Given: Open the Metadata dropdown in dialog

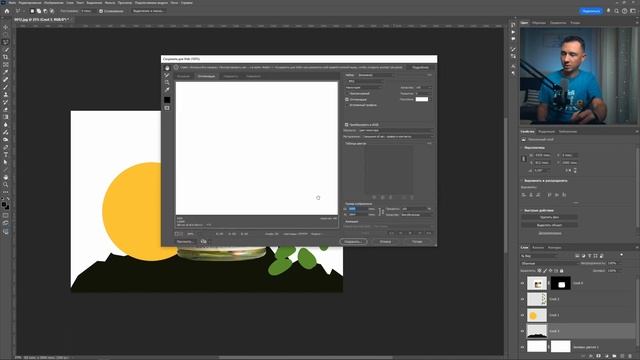Looking at the screenshot, I should point(397,136).
